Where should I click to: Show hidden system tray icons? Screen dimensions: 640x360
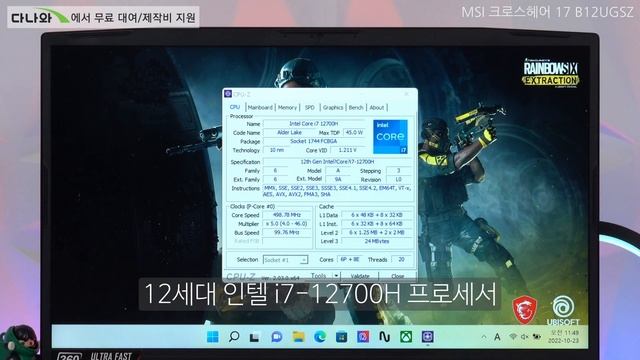484,337
